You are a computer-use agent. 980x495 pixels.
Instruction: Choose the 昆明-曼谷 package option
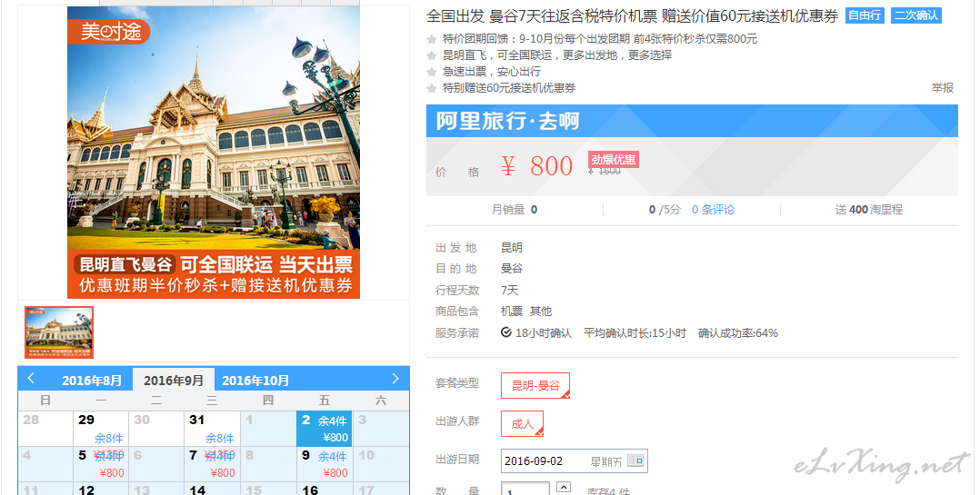click(x=535, y=385)
